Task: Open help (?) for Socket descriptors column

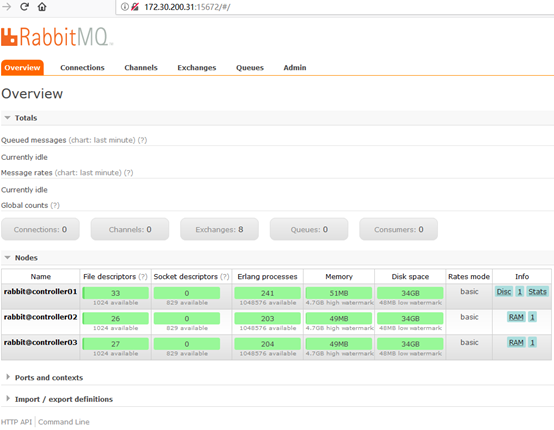Action: pos(225,277)
